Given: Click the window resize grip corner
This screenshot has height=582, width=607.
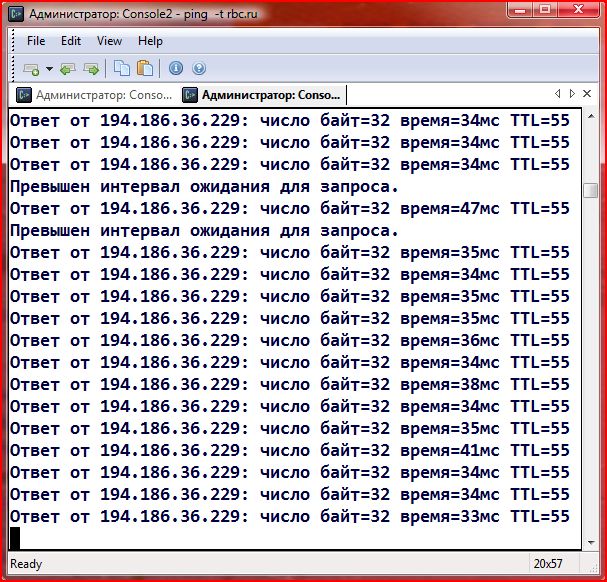Looking at the screenshot, I should coord(593,568).
